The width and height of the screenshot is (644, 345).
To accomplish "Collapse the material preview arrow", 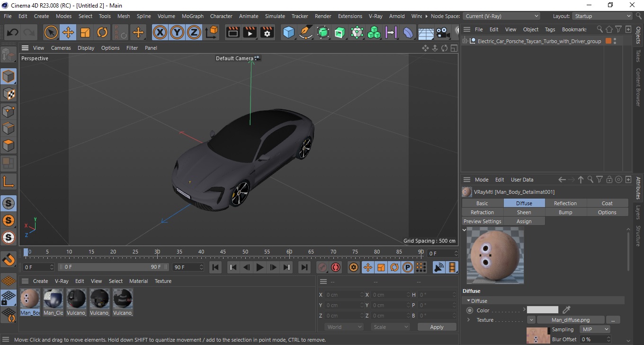I will [465, 230].
